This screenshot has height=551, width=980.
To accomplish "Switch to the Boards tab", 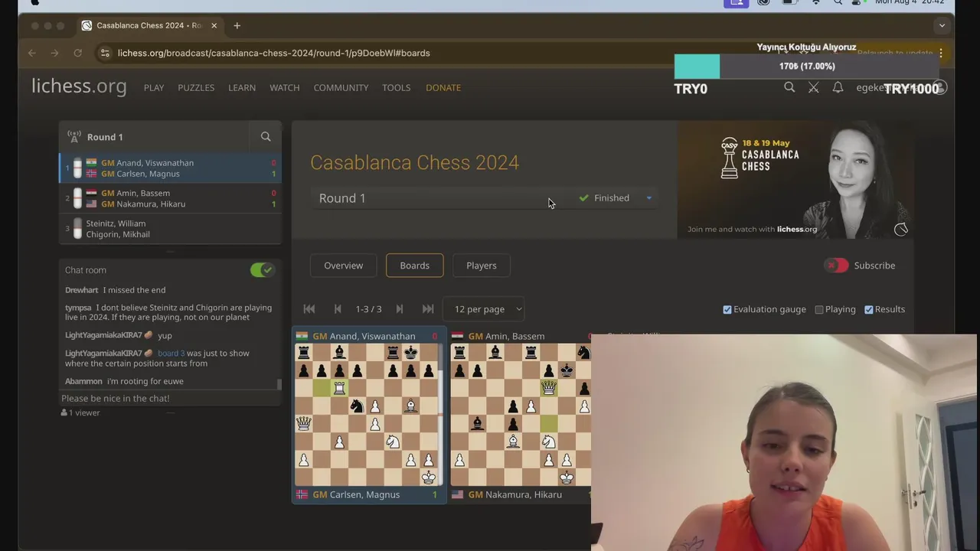I will (414, 266).
